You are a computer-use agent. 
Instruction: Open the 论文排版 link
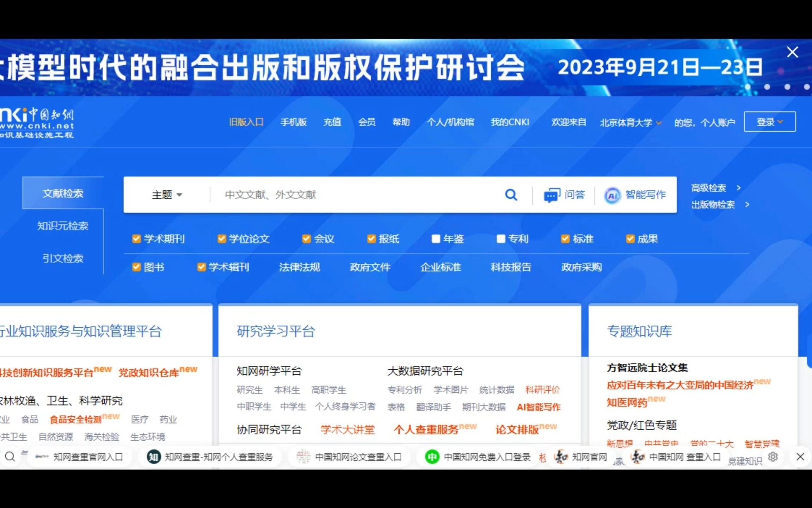[x=517, y=429]
